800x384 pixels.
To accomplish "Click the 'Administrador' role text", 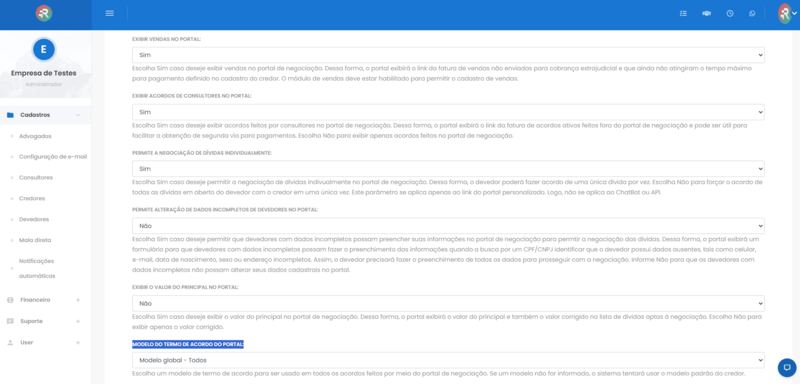I will (44, 84).
